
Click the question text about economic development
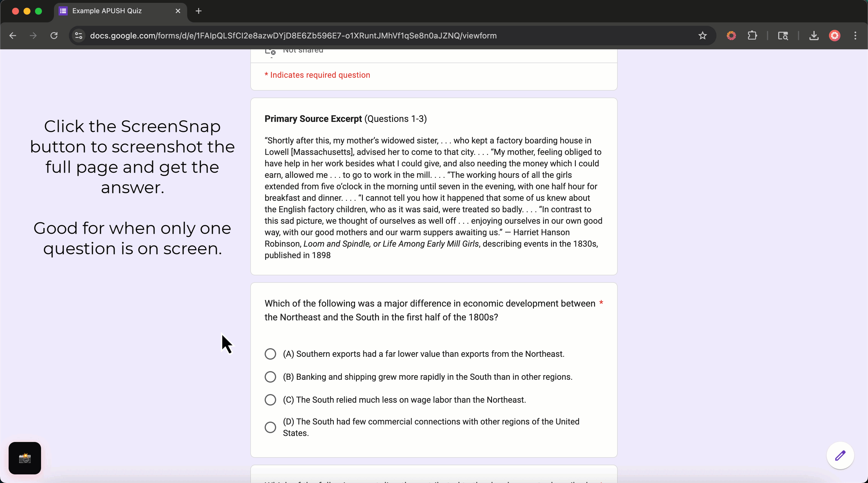[430, 310]
